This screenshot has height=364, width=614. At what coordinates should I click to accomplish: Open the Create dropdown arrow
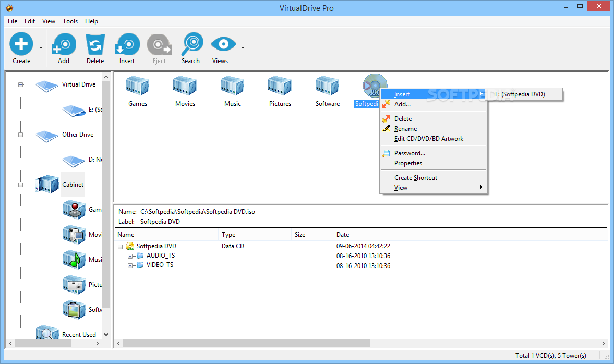pos(41,48)
